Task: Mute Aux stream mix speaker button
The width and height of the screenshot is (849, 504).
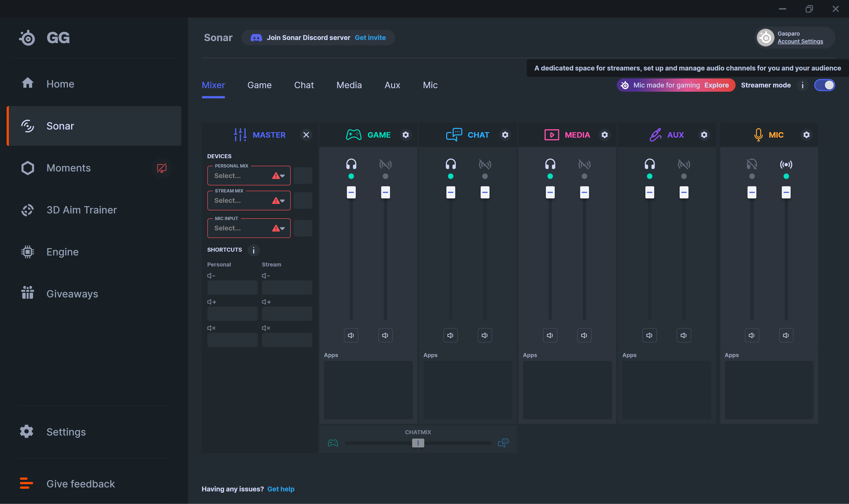Action: click(x=684, y=336)
